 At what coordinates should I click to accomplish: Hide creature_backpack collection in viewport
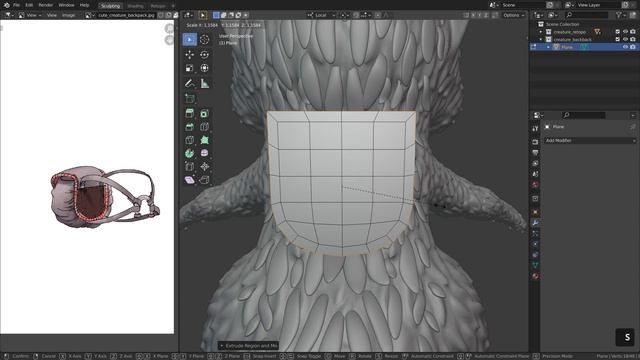pyautogui.click(x=625, y=40)
